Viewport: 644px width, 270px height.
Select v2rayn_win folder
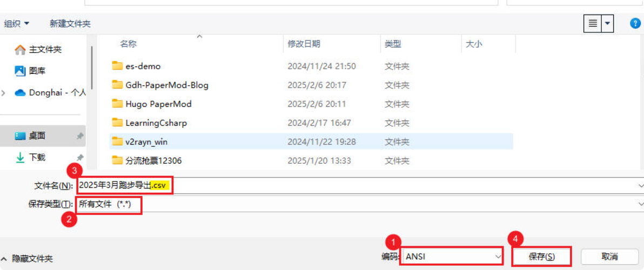(x=146, y=142)
